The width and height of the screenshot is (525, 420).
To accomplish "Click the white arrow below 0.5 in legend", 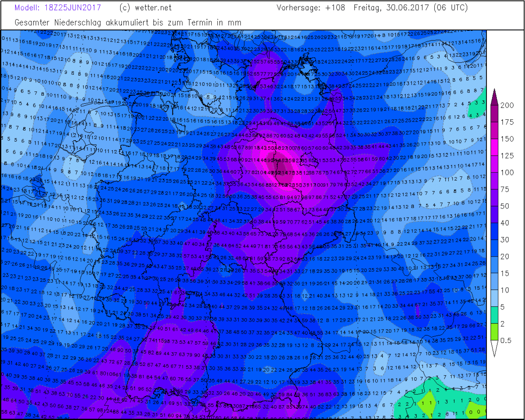I will click(x=494, y=348).
